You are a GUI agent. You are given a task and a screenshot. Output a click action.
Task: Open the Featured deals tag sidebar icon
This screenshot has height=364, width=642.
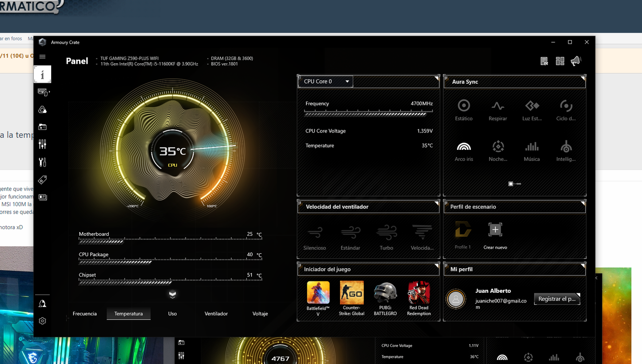pos(43,179)
